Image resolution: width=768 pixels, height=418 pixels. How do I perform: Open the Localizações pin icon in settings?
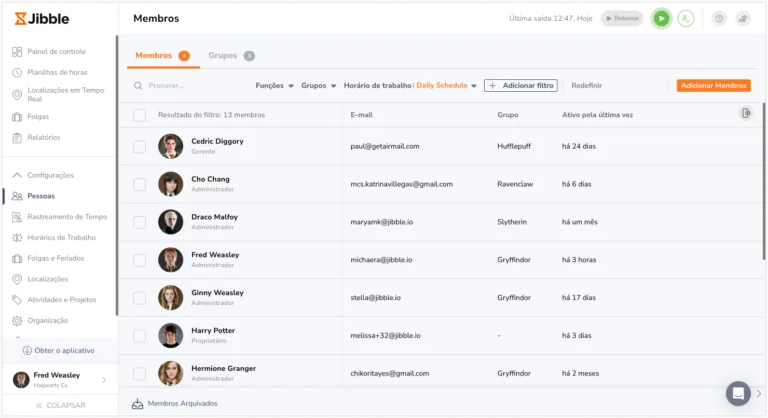point(17,279)
